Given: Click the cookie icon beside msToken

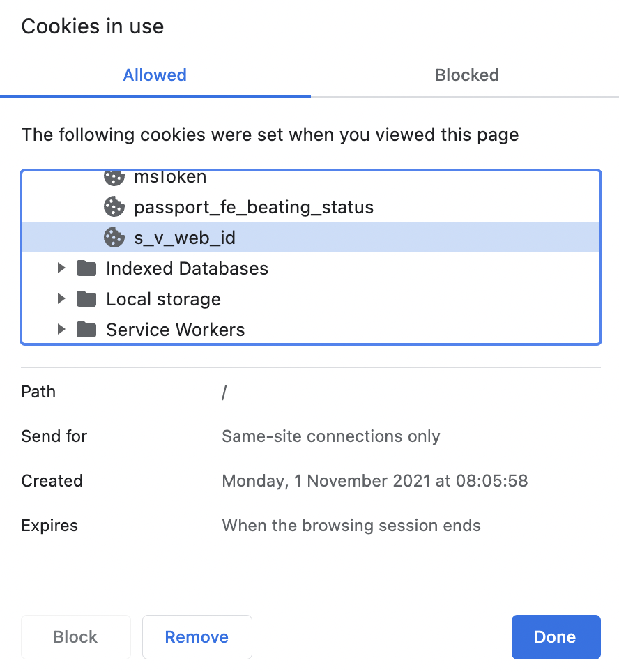Looking at the screenshot, I should (114, 176).
